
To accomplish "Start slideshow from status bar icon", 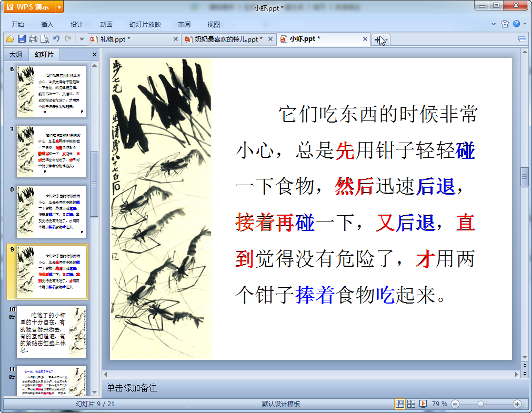I will [423, 404].
